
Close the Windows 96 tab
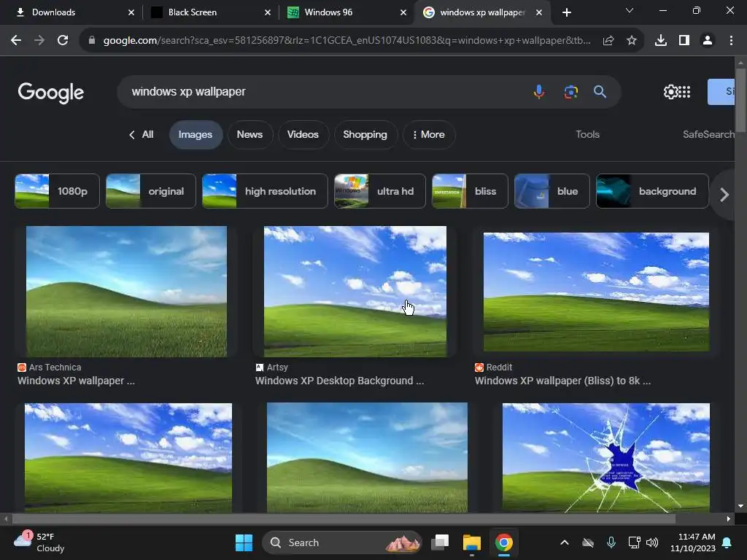point(403,12)
